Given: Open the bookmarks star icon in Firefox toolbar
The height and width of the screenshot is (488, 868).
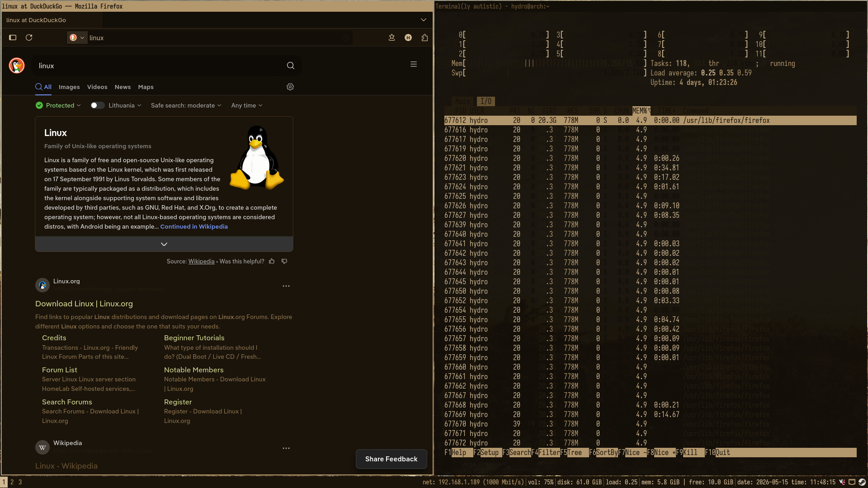Looking at the screenshot, I should [x=392, y=38].
